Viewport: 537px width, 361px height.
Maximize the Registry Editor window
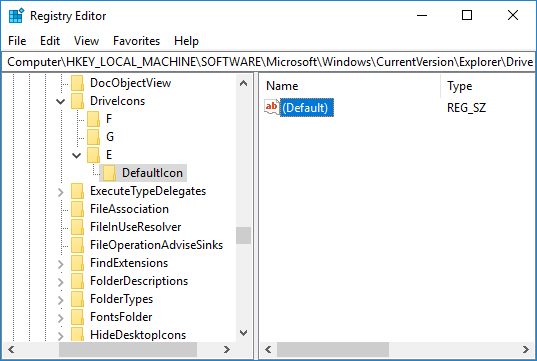[467, 15]
